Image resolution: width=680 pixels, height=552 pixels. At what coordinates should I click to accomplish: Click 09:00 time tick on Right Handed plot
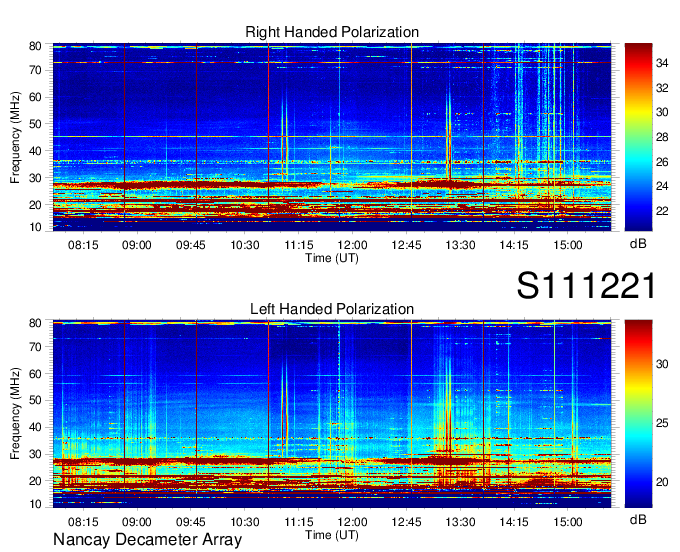(137, 245)
